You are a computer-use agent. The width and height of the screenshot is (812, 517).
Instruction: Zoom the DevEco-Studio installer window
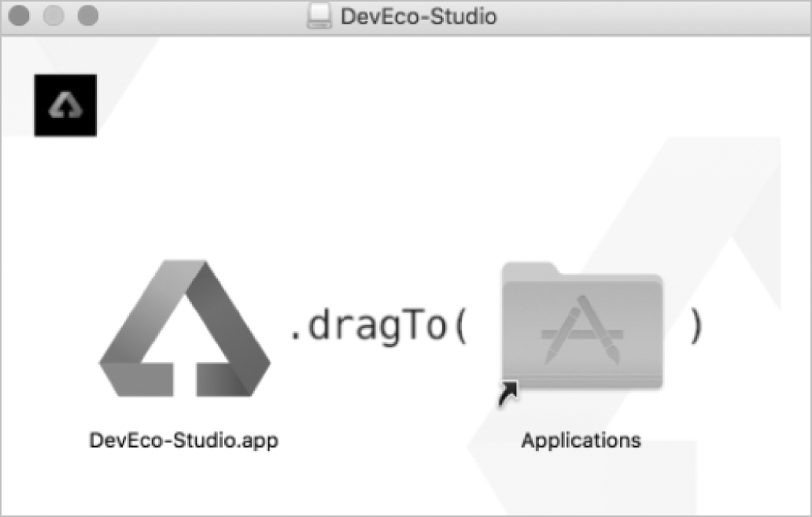tap(87, 16)
